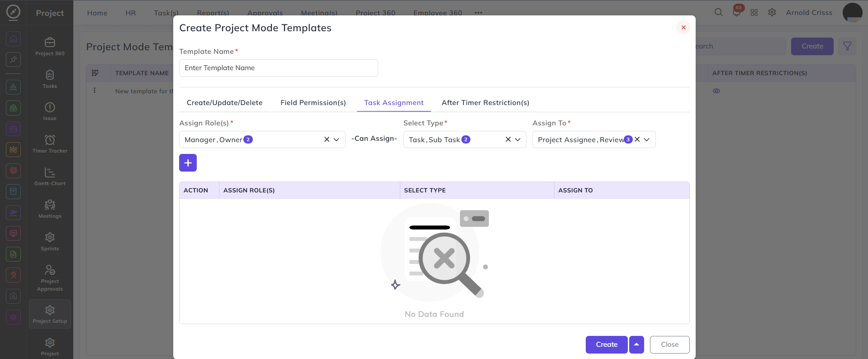Expand Assign To dropdown

pyautogui.click(x=646, y=139)
